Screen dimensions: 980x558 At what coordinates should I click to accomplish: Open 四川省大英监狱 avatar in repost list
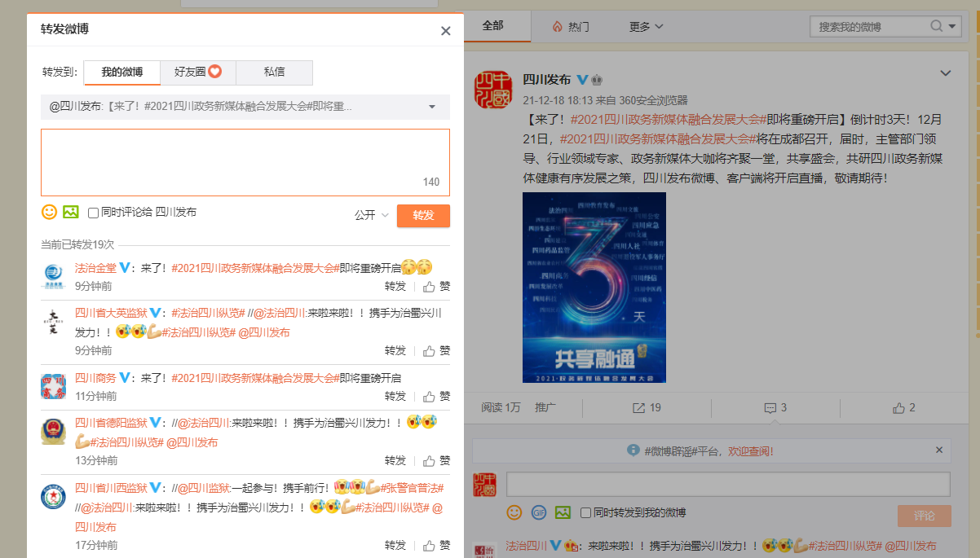click(54, 319)
